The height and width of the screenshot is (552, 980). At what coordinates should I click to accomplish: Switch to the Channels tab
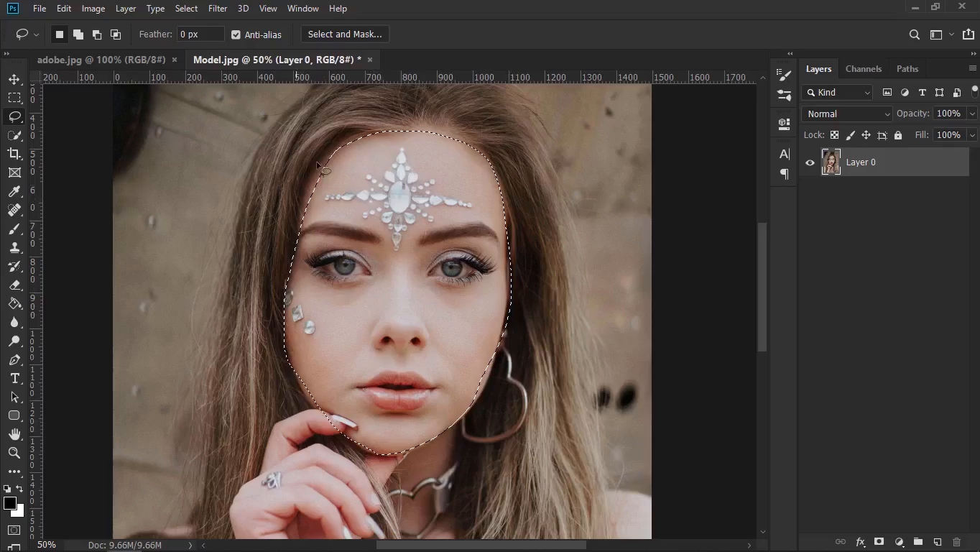863,69
